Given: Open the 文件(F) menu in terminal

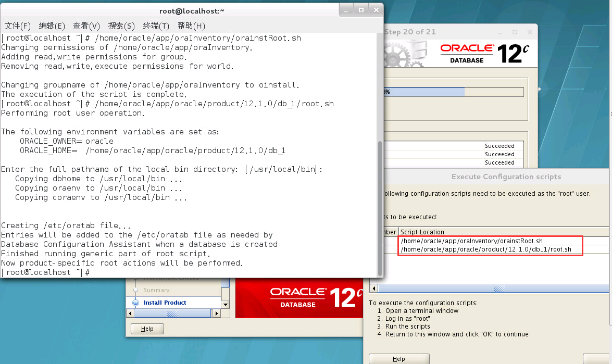Looking at the screenshot, I should pos(17,26).
